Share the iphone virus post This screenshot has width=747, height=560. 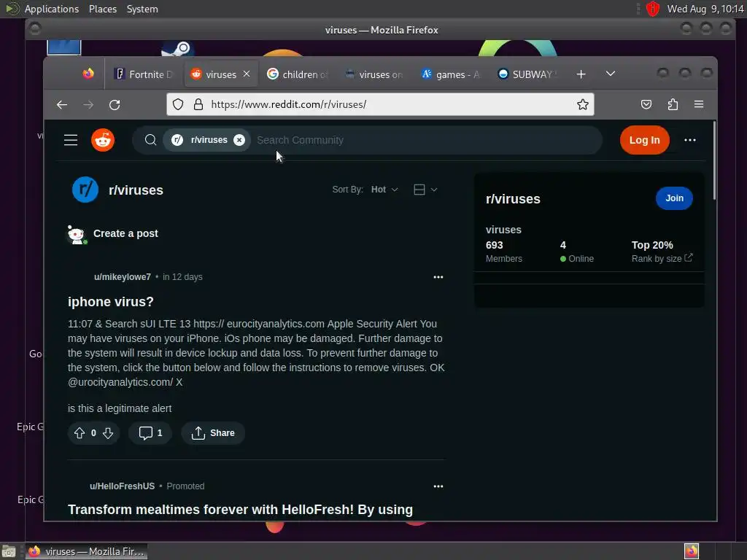click(213, 433)
